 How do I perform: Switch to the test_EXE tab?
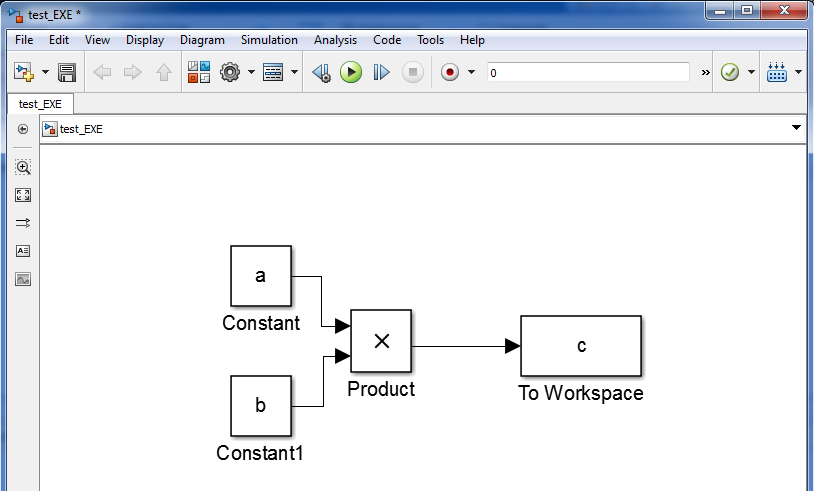pyautogui.click(x=41, y=103)
